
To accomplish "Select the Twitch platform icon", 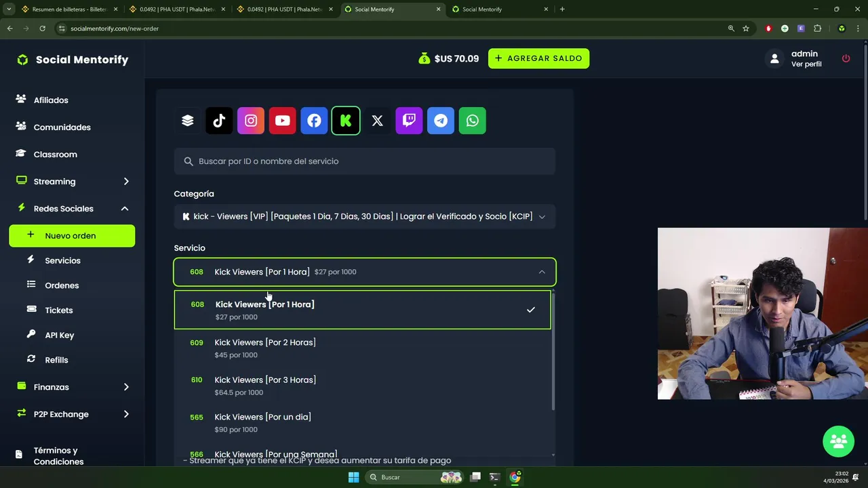I will [409, 121].
